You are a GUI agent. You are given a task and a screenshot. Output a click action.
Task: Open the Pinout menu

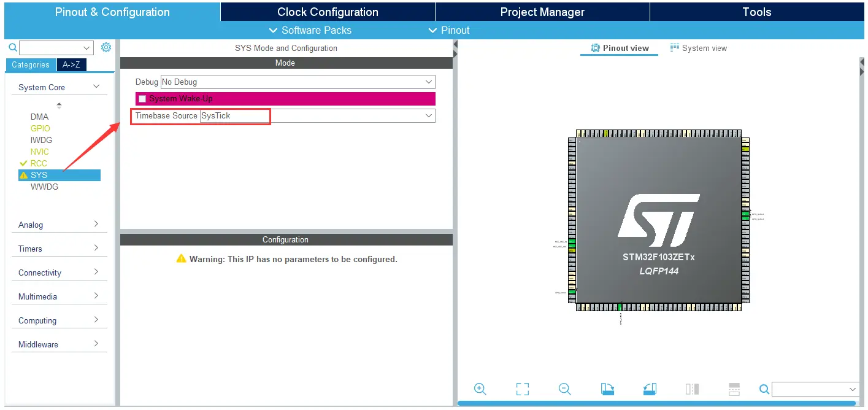pos(449,30)
